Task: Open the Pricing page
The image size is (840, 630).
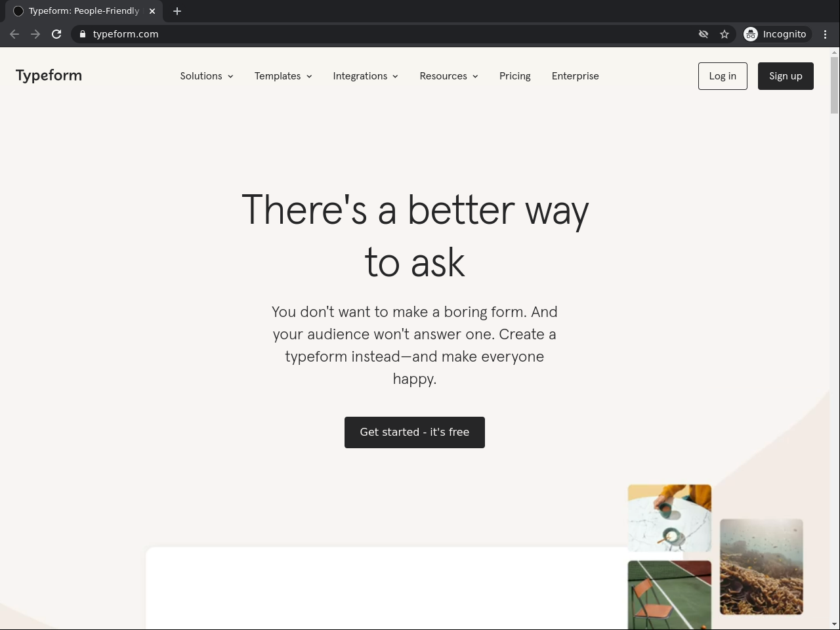Action: pyautogui.click(x=515, y=76)
